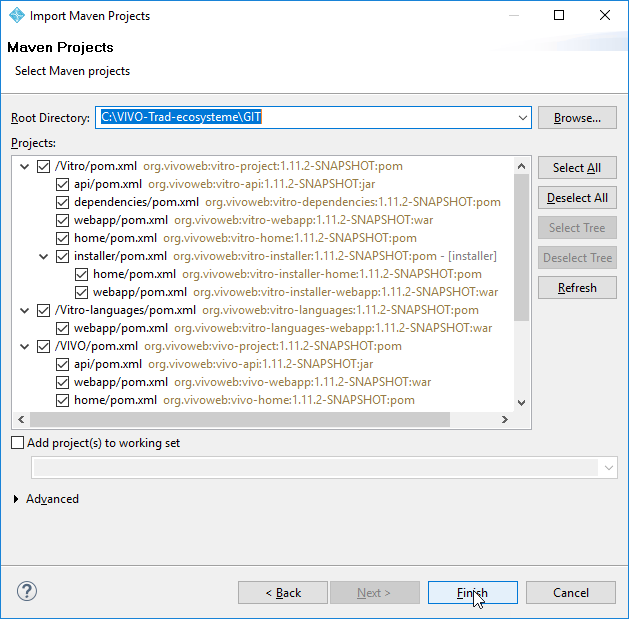Viewport: 629px width, 619px height.
Task: Enable Add project(s) to working set
Action: tap(17, 443)
